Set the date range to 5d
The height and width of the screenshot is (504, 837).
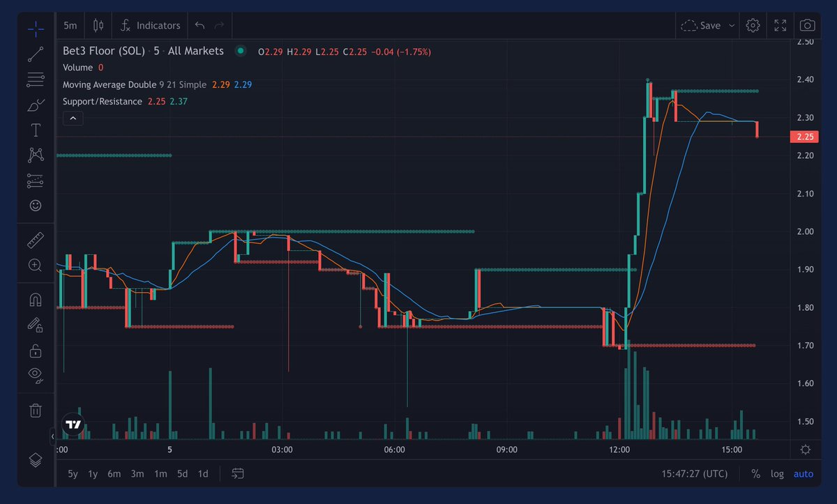point(182,474)
